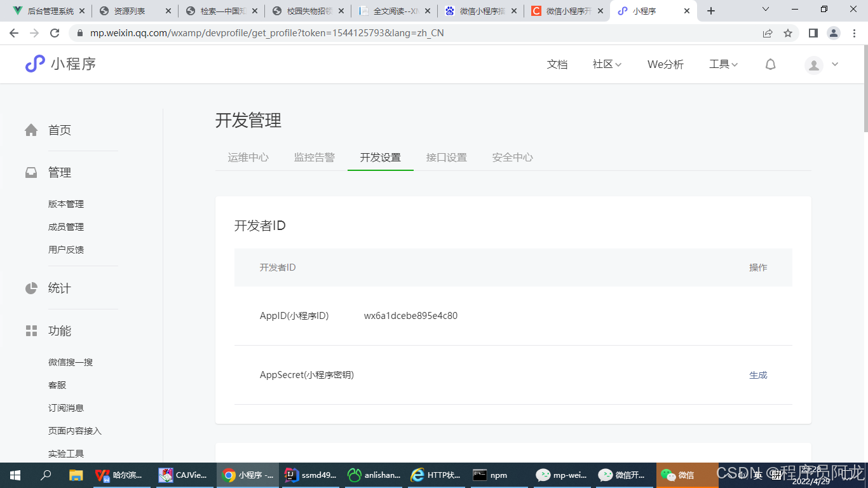
Task: Click the share page icon in the address bar
Action: click(x=768, y=33)
